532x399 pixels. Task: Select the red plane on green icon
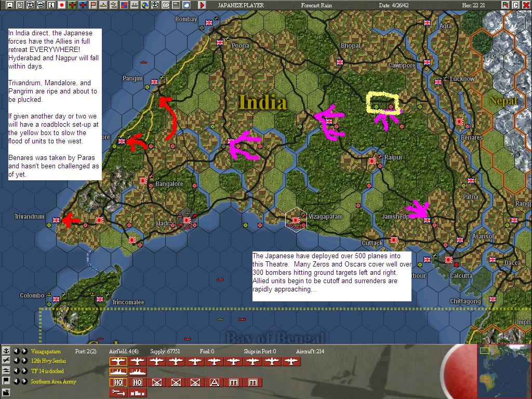click(x=72, y=5)
